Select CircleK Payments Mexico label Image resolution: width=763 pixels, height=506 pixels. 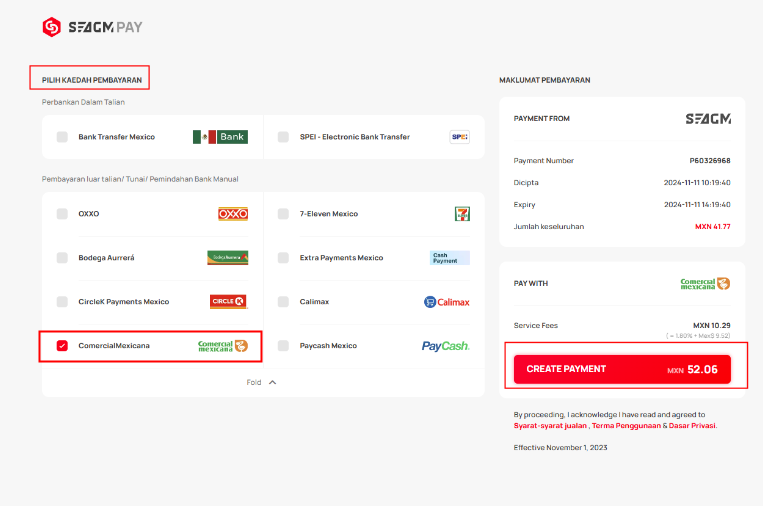(124, 302)
